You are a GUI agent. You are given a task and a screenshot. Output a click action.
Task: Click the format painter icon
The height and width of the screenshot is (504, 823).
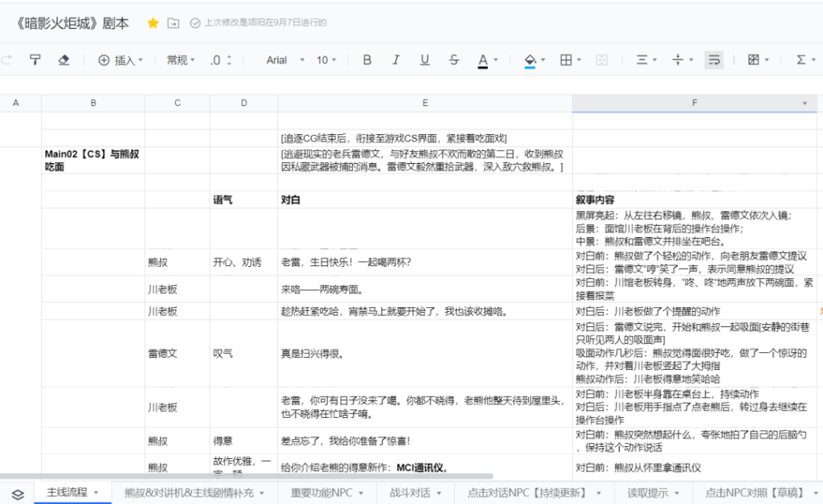35,59
